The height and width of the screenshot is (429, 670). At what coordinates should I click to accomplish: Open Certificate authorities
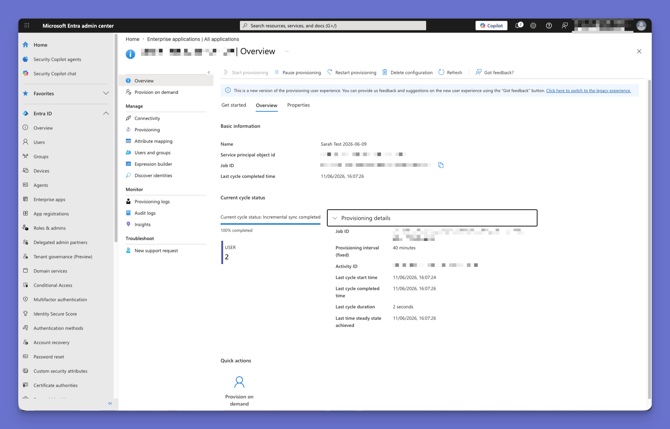tap(56, 385)
